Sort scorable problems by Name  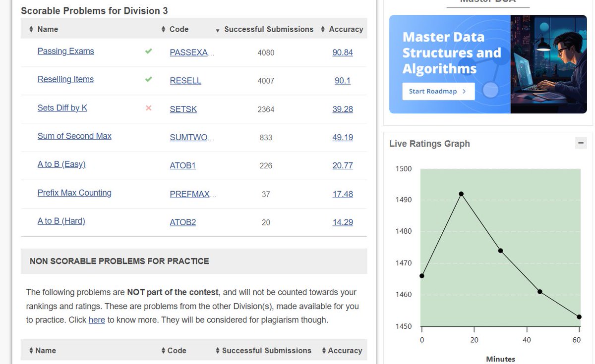(x=44, y=29)
